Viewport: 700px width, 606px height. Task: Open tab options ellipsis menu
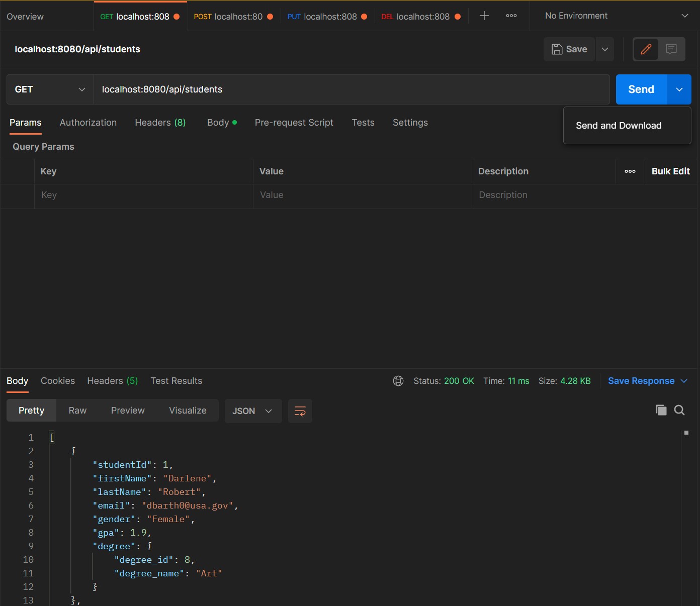coord(511,16)
